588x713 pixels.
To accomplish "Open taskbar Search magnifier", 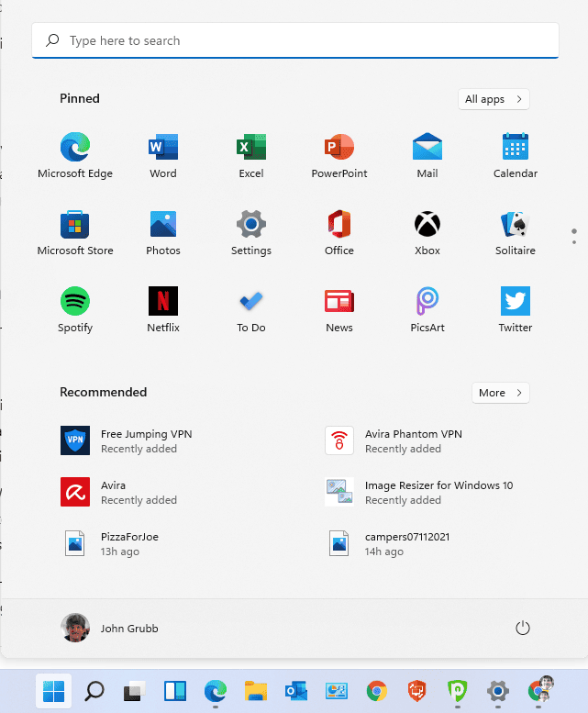I will tap(94, 691).
